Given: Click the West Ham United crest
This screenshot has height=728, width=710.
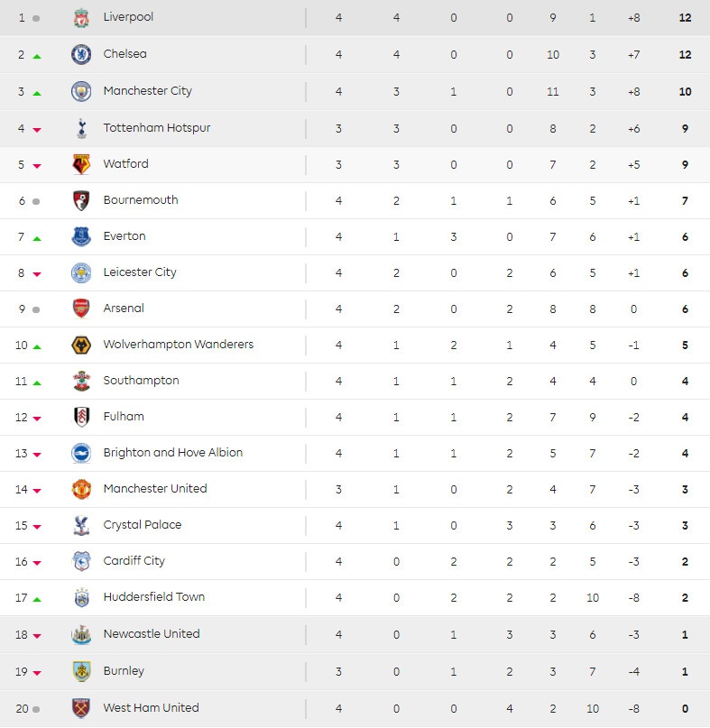Looking at the screenshot, I should [x=81, y=708].
